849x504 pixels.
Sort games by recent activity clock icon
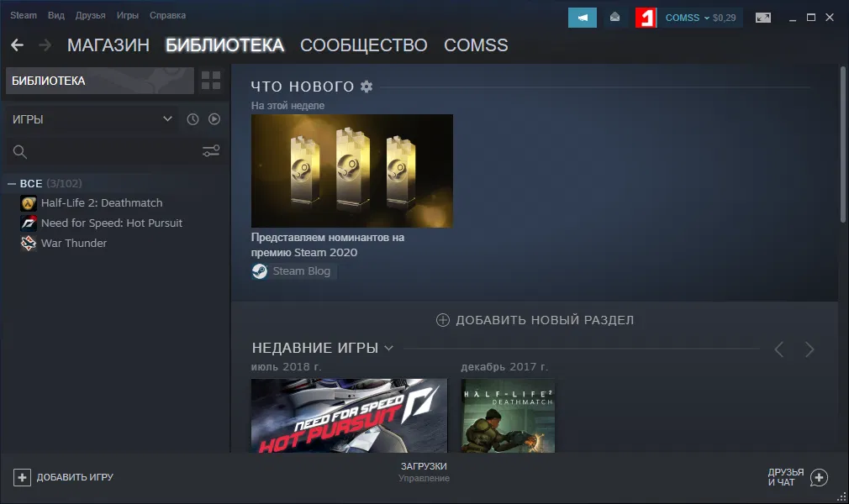click(x=192, y=119)
